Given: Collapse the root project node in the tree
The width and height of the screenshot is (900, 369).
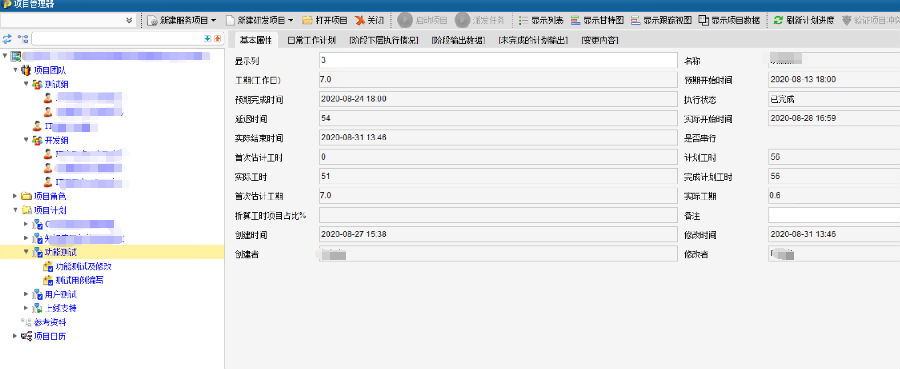Looking at the screenshot, I should tap(5, 56).
